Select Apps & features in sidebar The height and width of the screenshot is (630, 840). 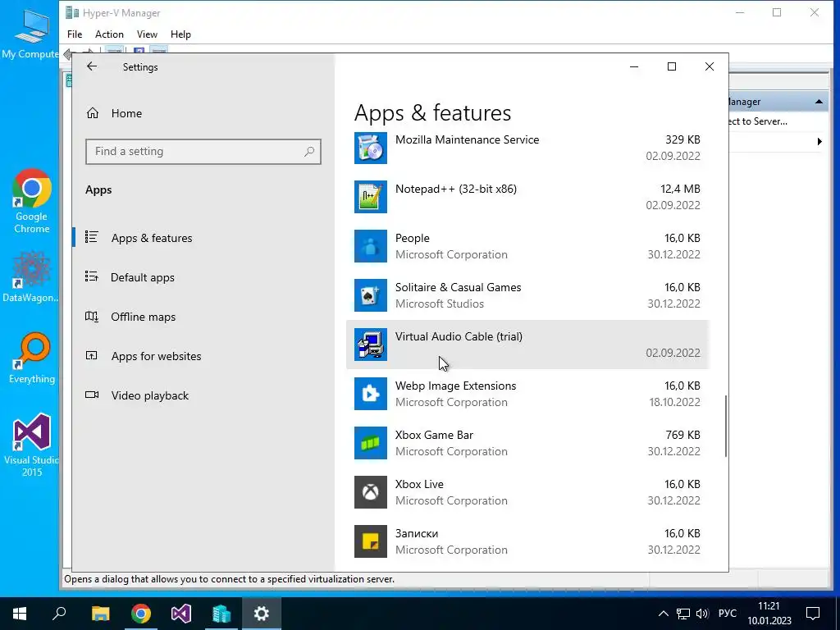point(203,238)
